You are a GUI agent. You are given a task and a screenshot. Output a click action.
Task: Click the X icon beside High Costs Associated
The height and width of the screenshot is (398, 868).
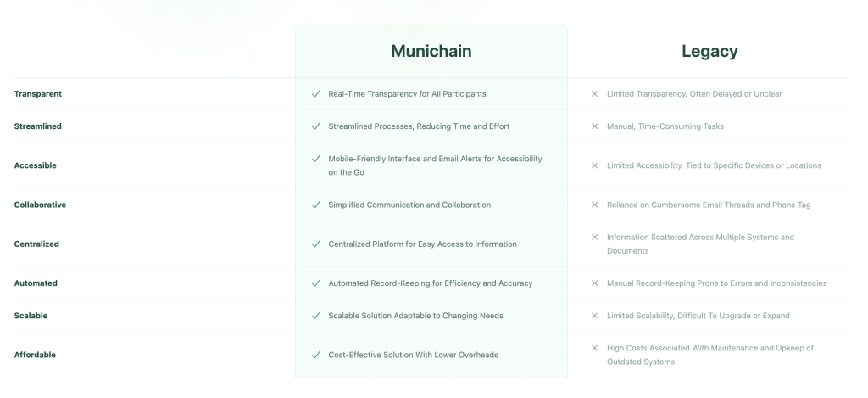[594, 348]
